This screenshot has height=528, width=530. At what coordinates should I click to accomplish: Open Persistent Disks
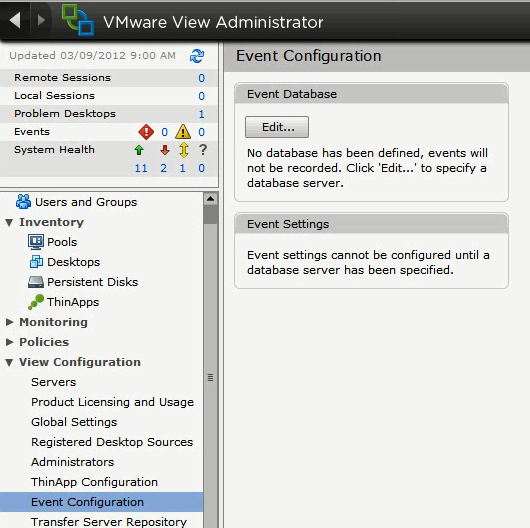(x=92, y=282)
